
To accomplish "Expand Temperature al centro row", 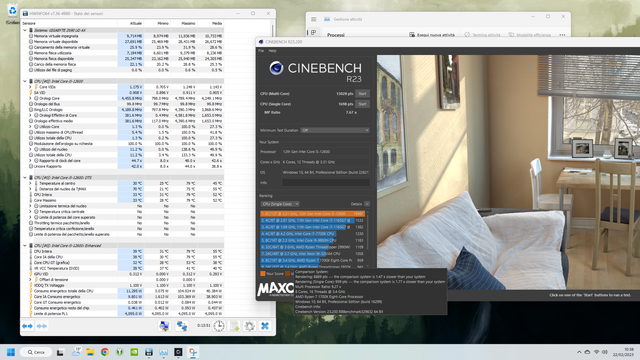I will coord(30,183).
